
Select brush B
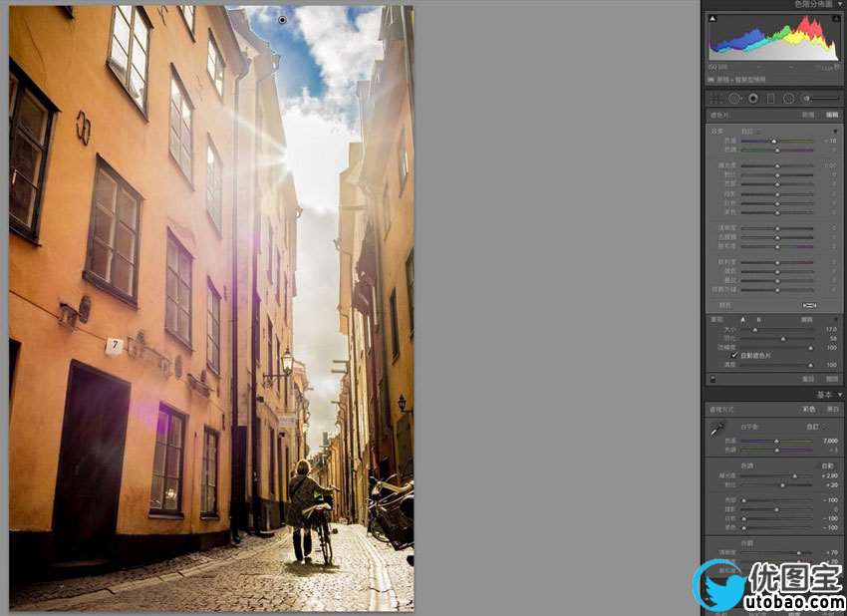click(x=759, y=320)
